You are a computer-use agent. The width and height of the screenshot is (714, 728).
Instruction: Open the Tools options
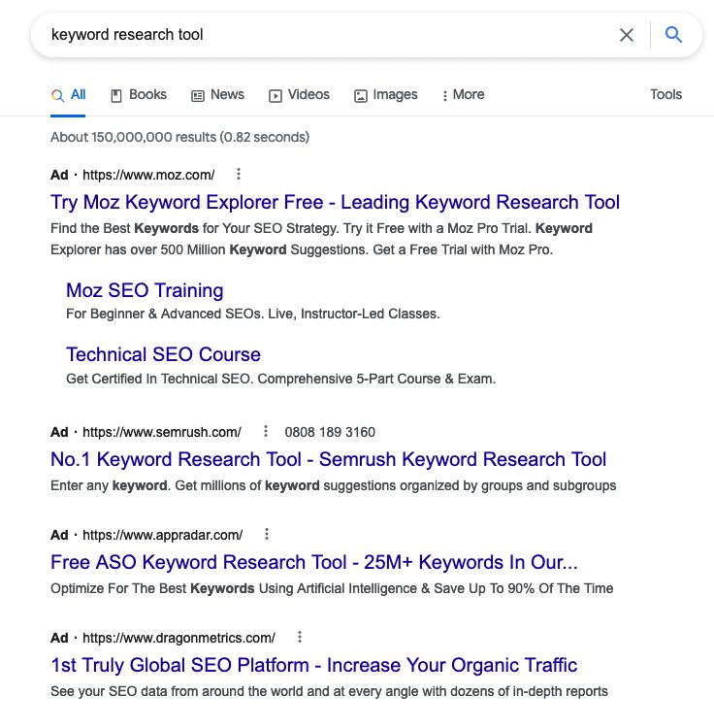(x=665, y=95)
